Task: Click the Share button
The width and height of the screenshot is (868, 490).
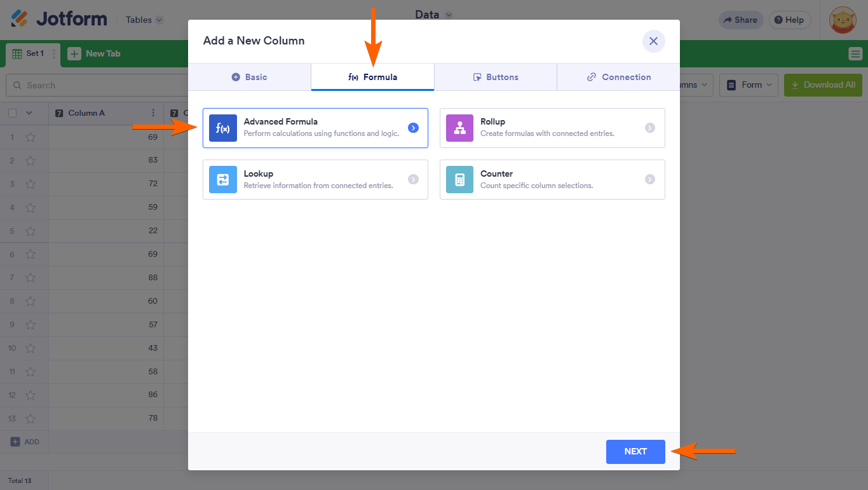Action: (x=740, y=20)
